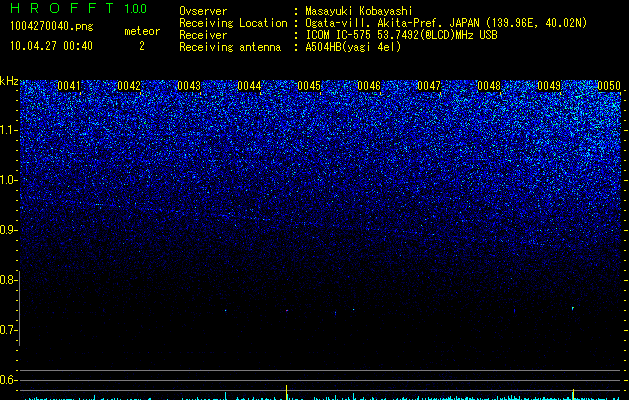Click time marker 0047

(x=429, y=86)
